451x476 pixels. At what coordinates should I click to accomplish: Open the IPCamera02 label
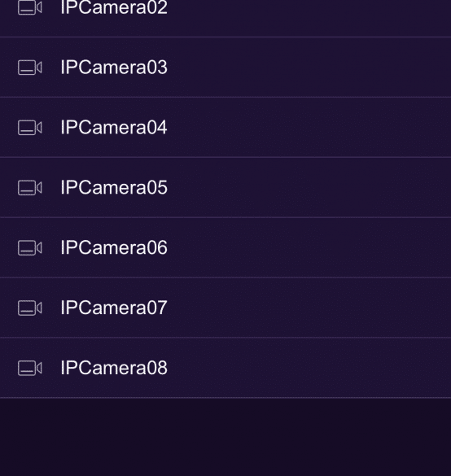point(114,7)
